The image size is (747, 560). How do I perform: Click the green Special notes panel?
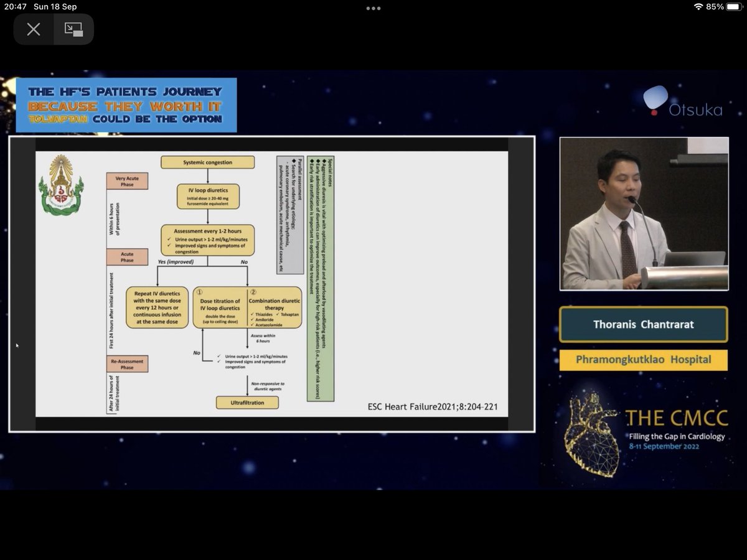[x=321, y=278]
